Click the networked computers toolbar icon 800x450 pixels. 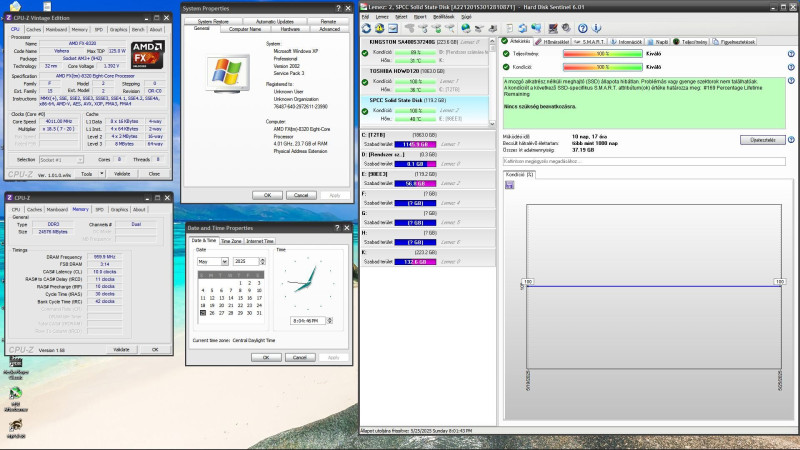536,29
